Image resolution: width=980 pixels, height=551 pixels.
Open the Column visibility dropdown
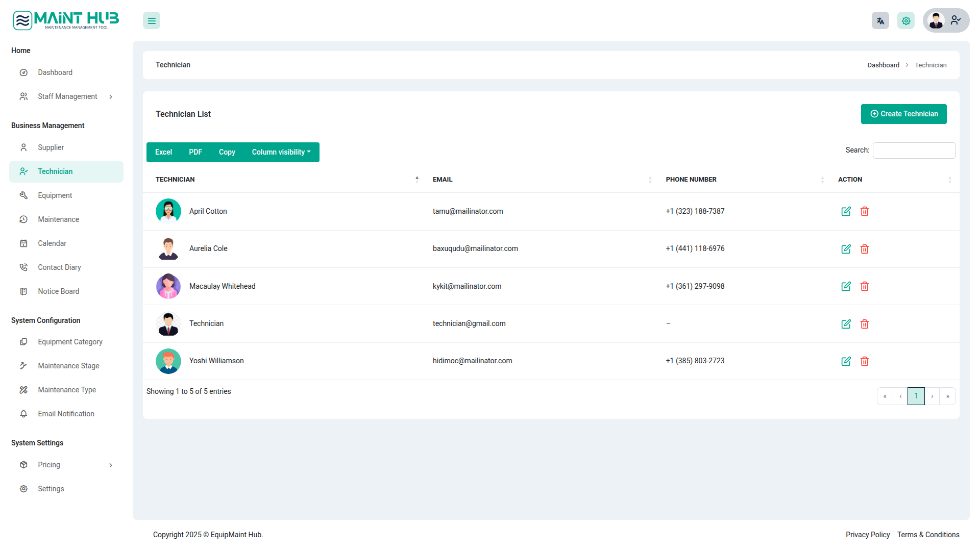tap(281, 152)
